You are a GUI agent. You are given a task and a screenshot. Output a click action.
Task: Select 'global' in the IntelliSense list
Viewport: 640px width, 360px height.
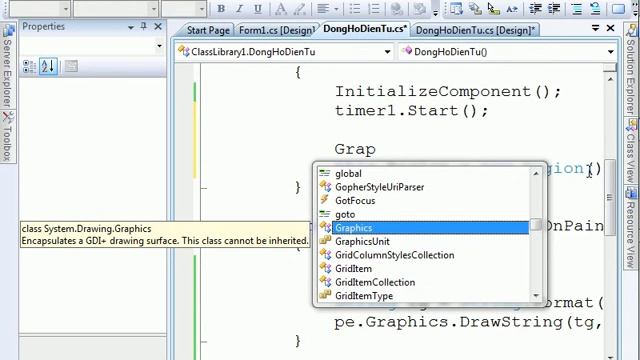click(423, 173)
